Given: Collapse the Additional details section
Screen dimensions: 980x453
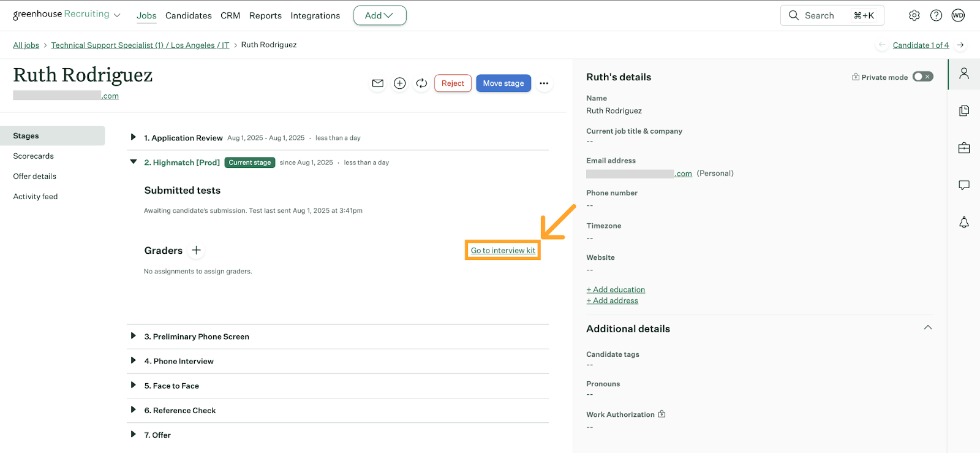Looking at the screenshot, I should 927,328.
